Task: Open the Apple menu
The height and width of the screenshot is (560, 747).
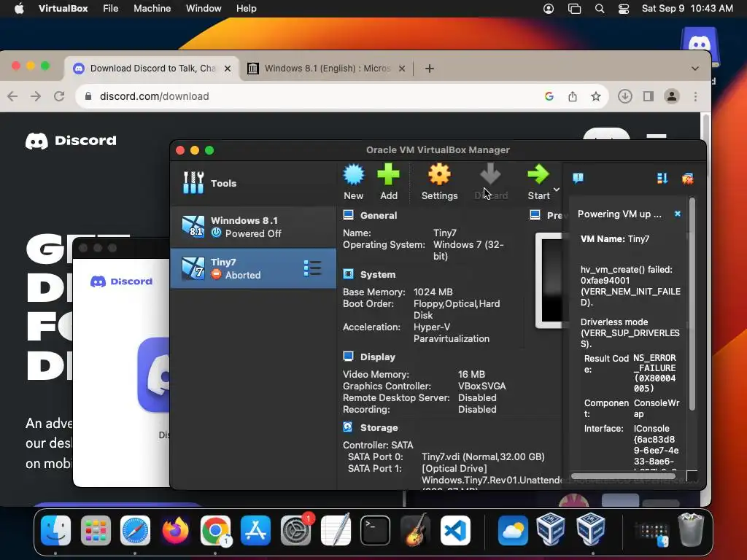Action: (x=19, y=9)
